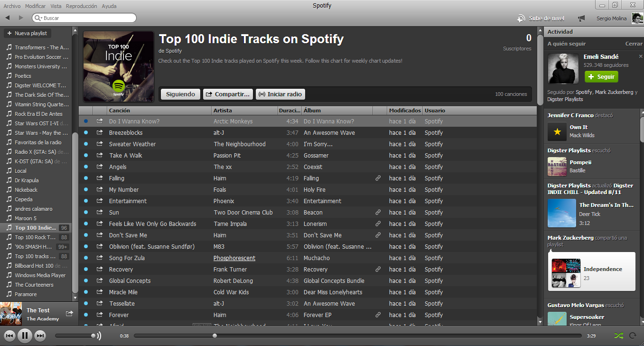
Task: Open the Reproducción menu
Action: [x=81, y=6]
